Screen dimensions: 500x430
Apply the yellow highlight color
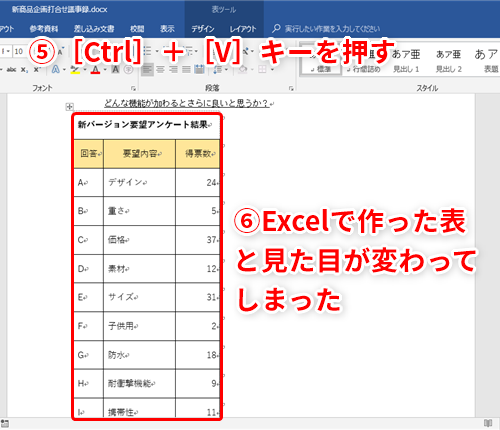click(x=75, y=70)
